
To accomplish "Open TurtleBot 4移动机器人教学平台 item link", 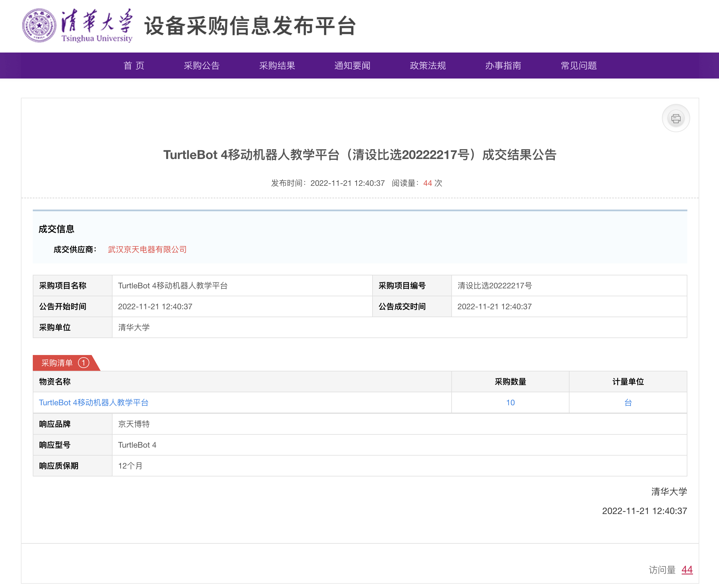I will click(x=94, y=402).
